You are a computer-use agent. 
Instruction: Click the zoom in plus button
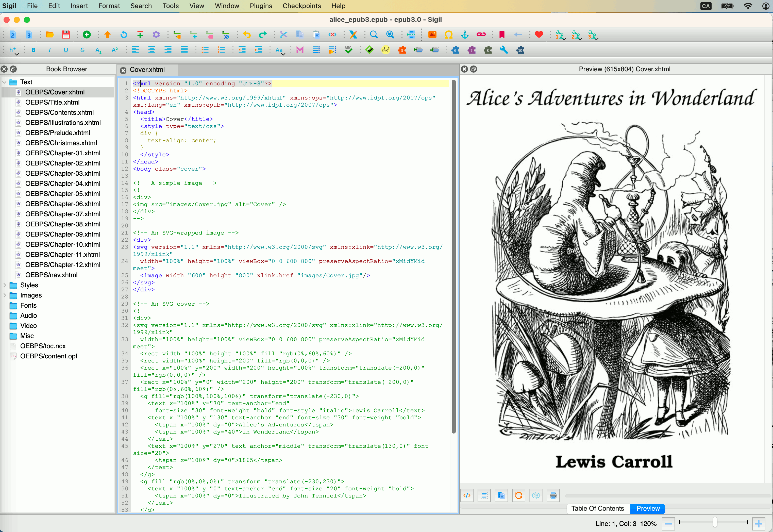point(759,523)
